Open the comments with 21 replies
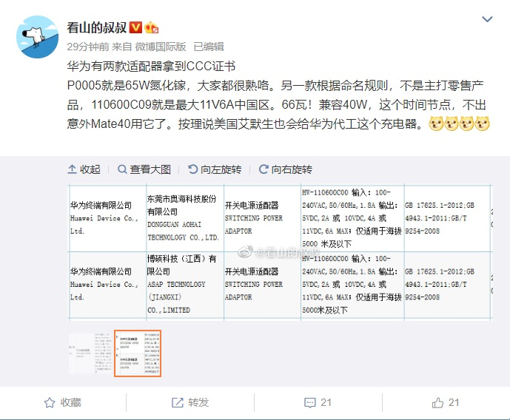Viewport: 510px width, 420px height. (318, 403)
